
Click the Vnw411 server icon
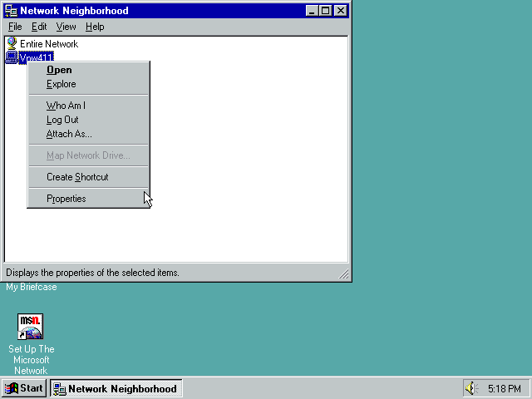pos(12,57)
